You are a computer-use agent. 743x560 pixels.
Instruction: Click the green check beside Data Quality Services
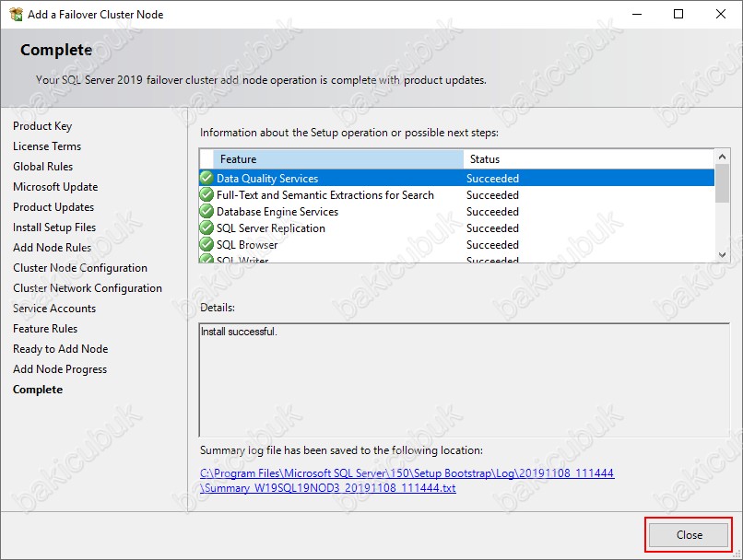click(x=206, y=178)
